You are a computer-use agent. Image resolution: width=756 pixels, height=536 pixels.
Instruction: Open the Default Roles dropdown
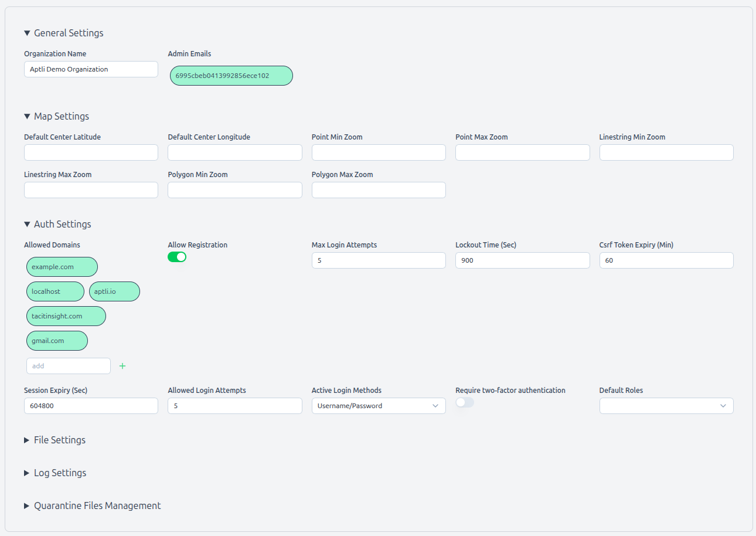tap(666, 405)
